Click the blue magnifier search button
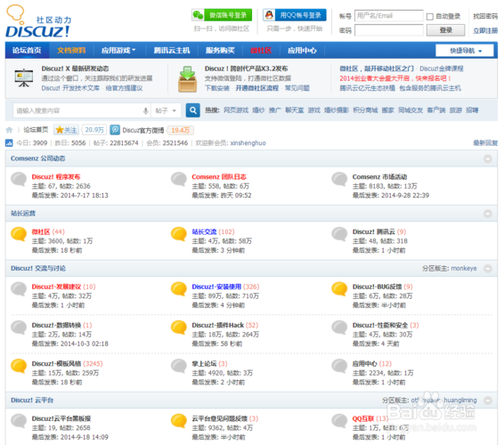This screenshot has height=445, width=504. 193,110
